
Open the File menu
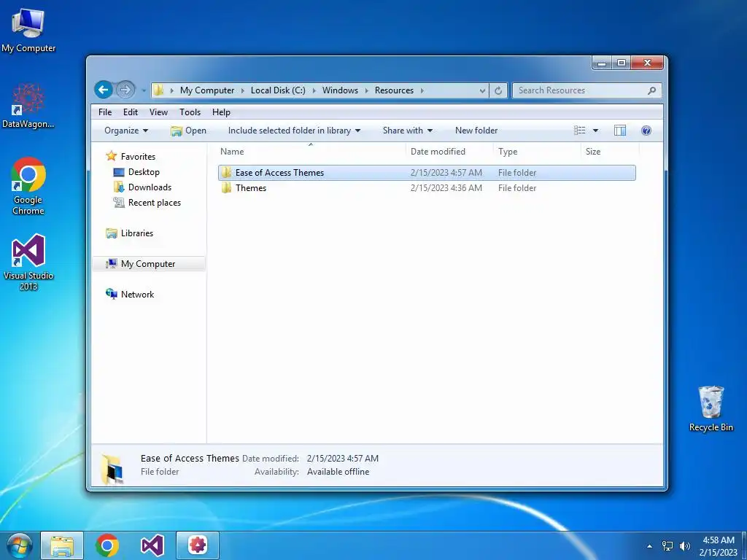[105, 112]
